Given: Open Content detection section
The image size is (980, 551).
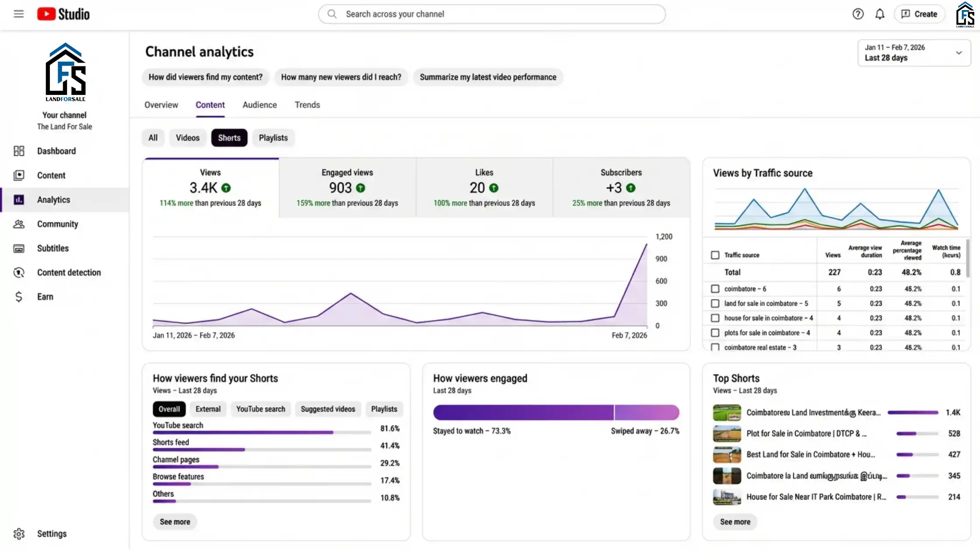Looking at the screenshot, I should click(69, 272).
